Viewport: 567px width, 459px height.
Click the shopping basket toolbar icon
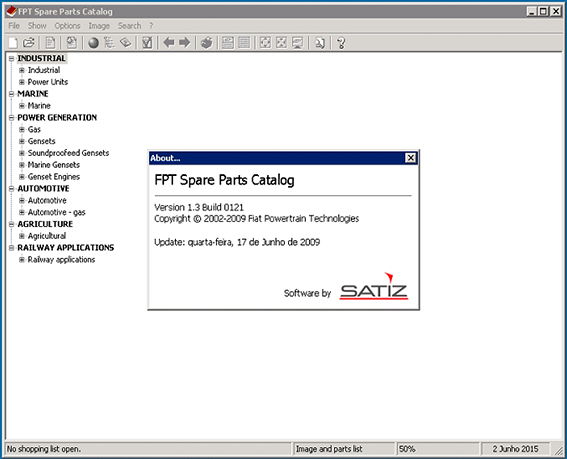pyautogui.click(x=206, y=43)
